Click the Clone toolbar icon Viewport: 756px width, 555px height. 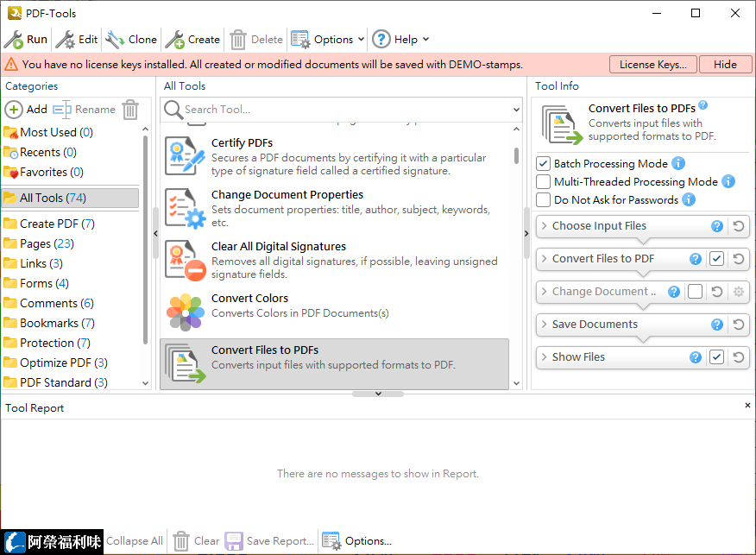[113, 39]
